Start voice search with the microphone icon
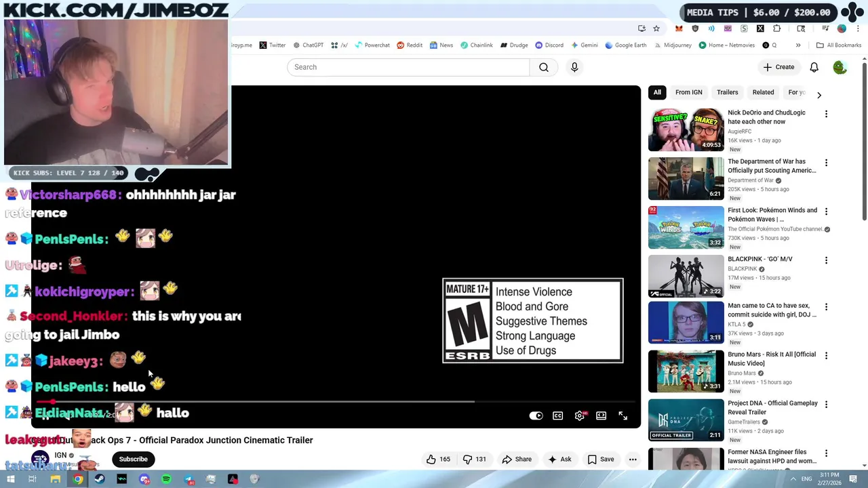The height and width of the screenshot is (488, 868). 574,67
